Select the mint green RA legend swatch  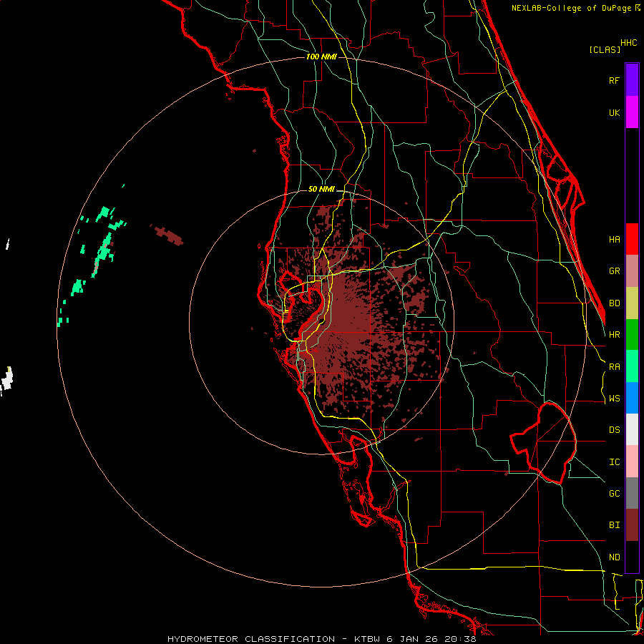coord(632,366)
